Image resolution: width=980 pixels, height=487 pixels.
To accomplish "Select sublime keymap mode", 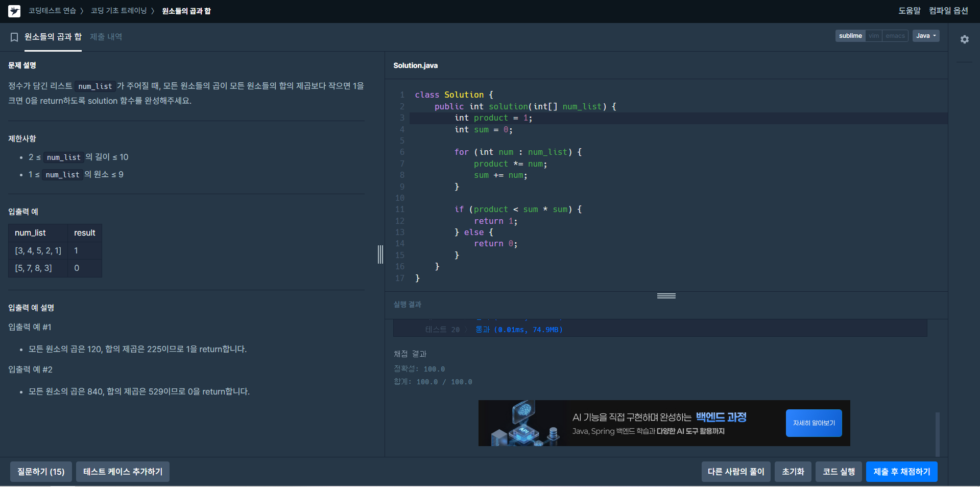I will 850,36.
